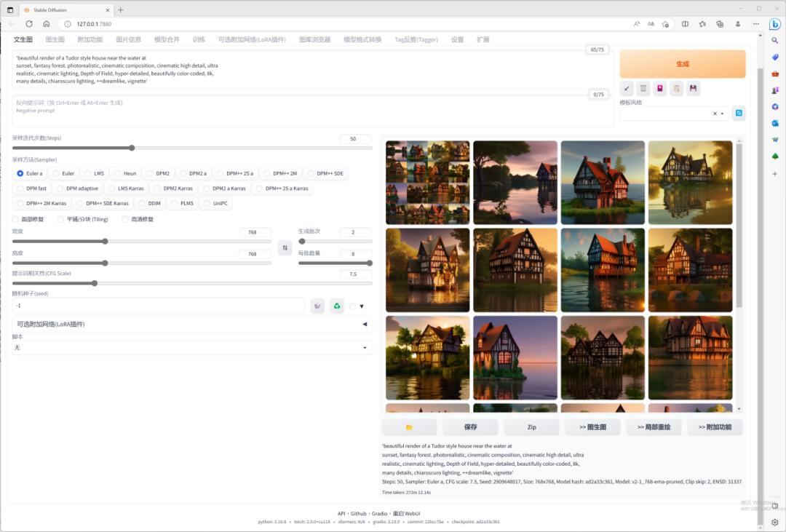Switch to the 图生图 tab

coord(55,39)
